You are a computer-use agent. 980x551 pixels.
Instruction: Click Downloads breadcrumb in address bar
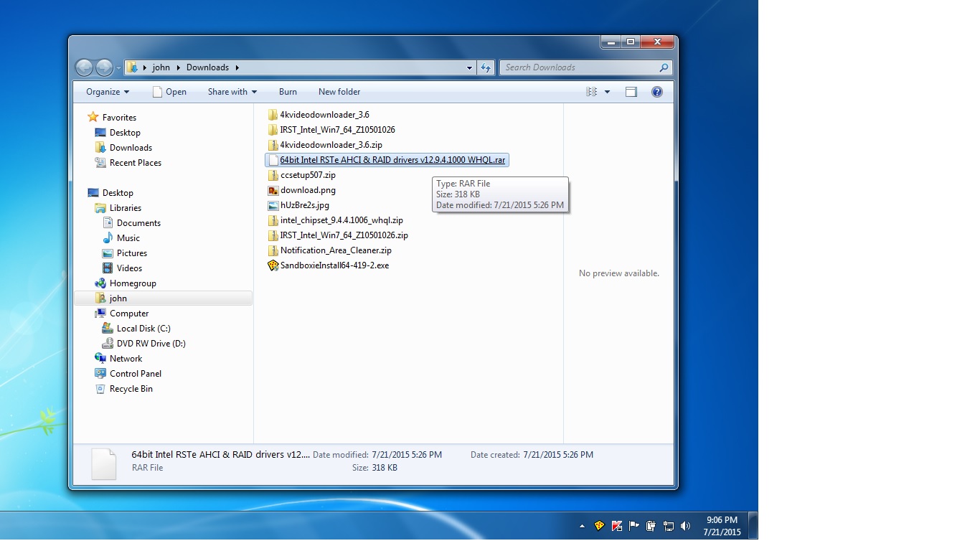point(207,67)
